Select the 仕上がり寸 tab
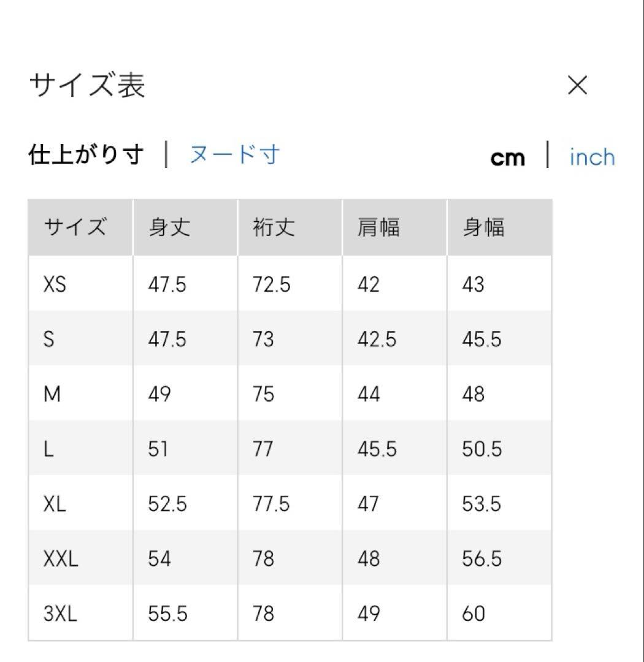The width and height of the screenshot is (644, 662). click(x=86, y=154)
